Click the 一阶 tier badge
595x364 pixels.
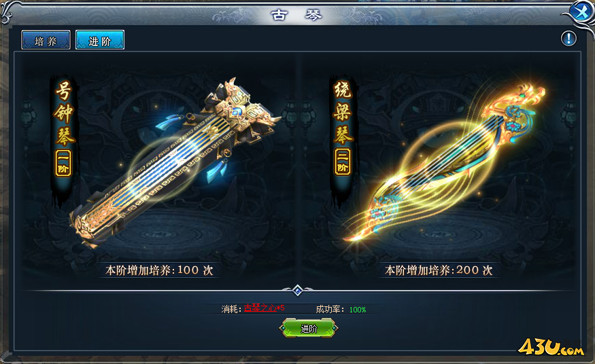(x=63, y=163)
